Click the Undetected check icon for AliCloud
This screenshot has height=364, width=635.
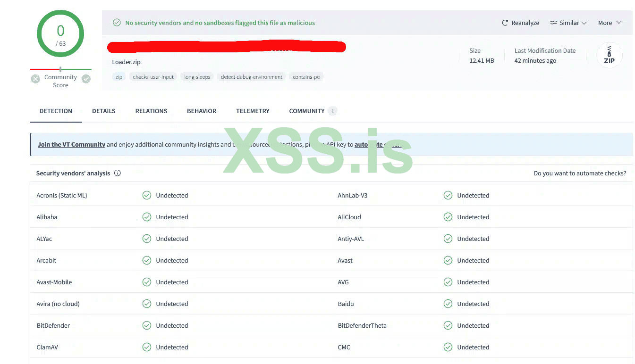(x=448, y=217)
